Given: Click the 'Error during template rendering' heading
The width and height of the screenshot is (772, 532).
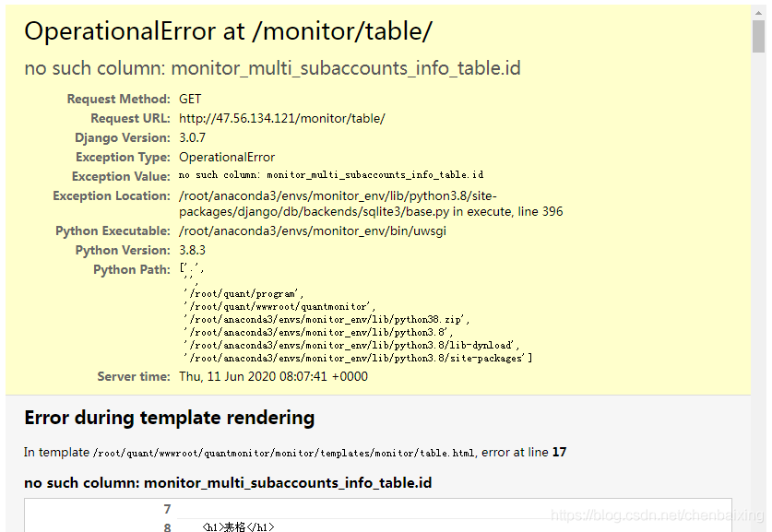Looking at the screenshot, I should (x=169, y=418).
